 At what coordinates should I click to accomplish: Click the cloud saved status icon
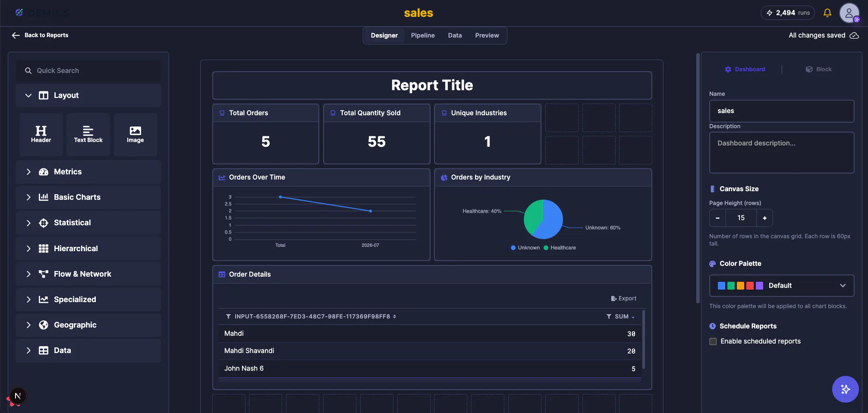click(854, 35)
